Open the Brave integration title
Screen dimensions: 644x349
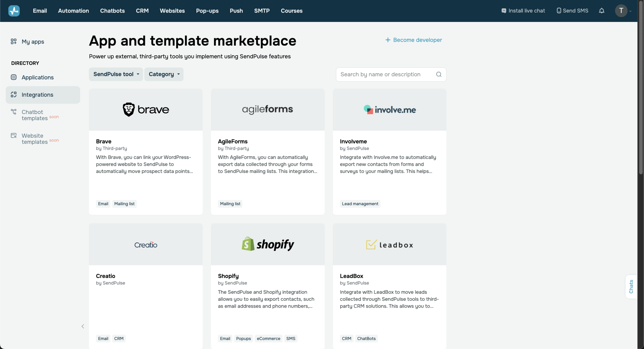[x=104, y=141]
